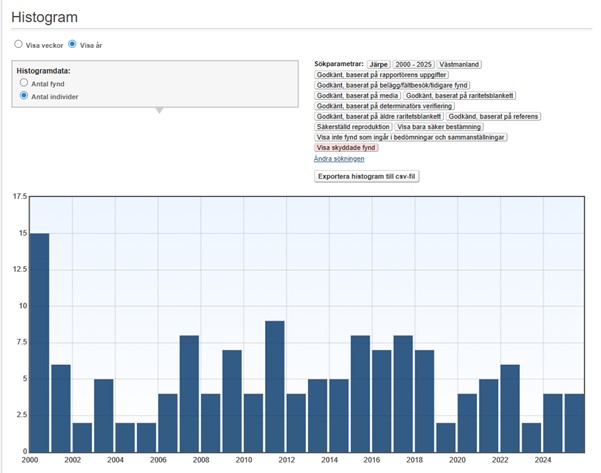Click 'Godkänt, baserat på determinatörs verifiering' tag
This screenshot has width=601, height=473.
coord(385,106)
